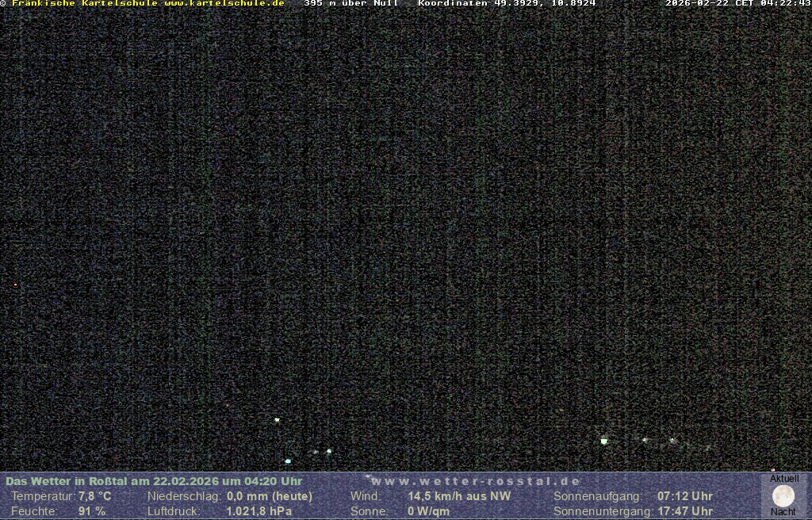This screenshot has height=520, width=812.
Task: Click the Fränkische Kartelschule title text
Action: coord(85,3)
